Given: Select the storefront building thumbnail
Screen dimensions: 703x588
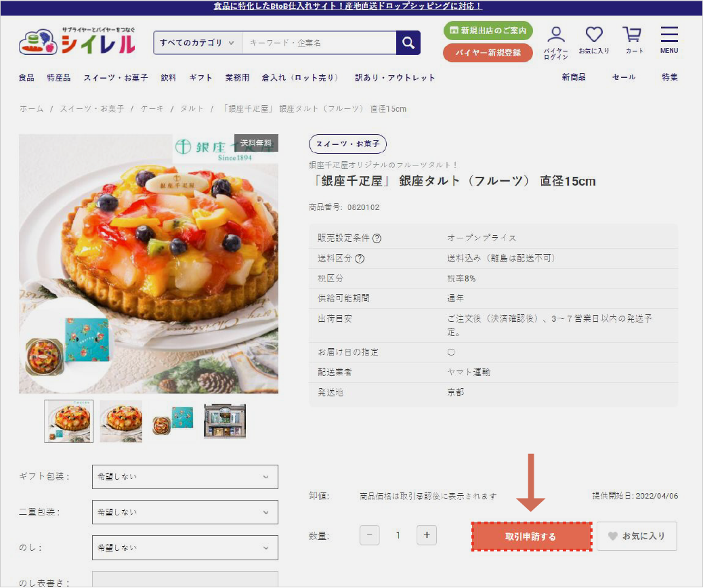Looking at the screenshot, I should pyautogui.click(x=225, y=421).
